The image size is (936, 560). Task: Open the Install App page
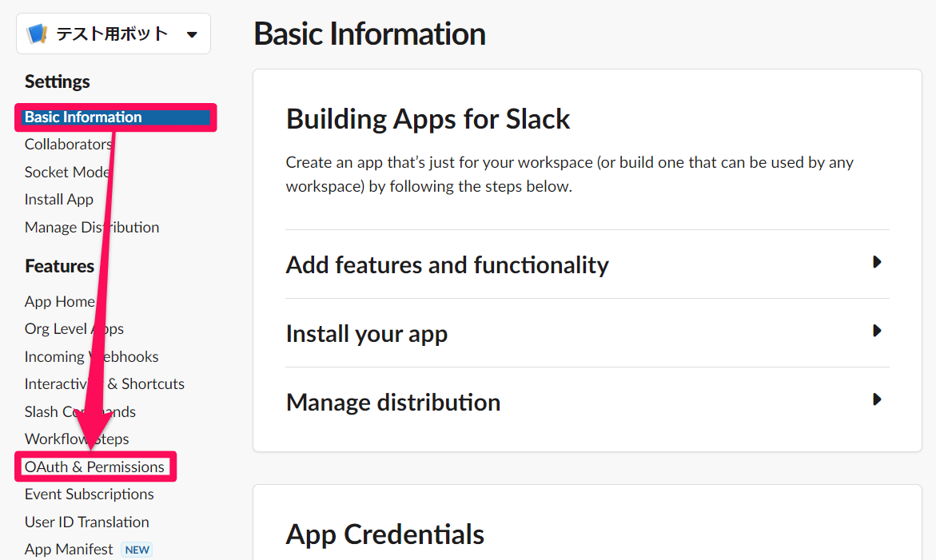click(58, 199)
